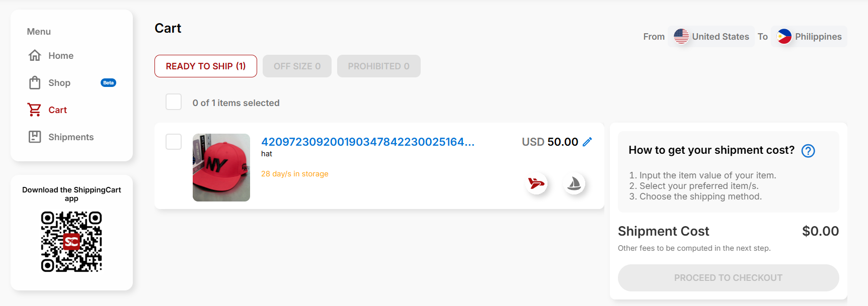Switch to READY TO SHIP tab
Viewport: 868px width, 306px height.
pyautogui.click(x=206, y=66)
